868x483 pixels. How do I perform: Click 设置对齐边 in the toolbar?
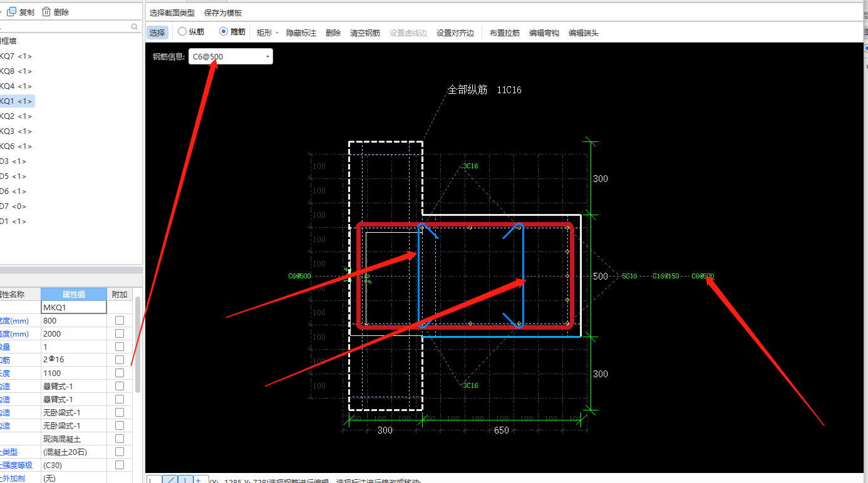coord(455,33)
